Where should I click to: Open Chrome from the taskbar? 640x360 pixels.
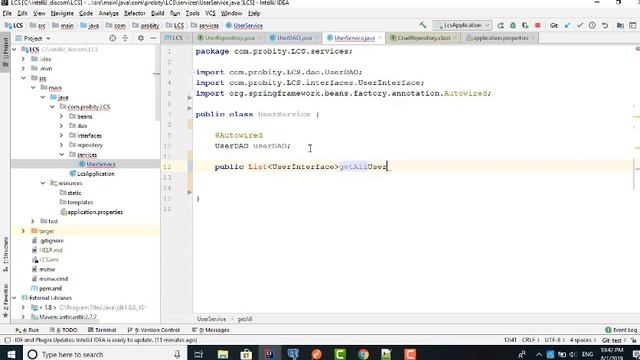pyautogui.click(x=363, y=354)
